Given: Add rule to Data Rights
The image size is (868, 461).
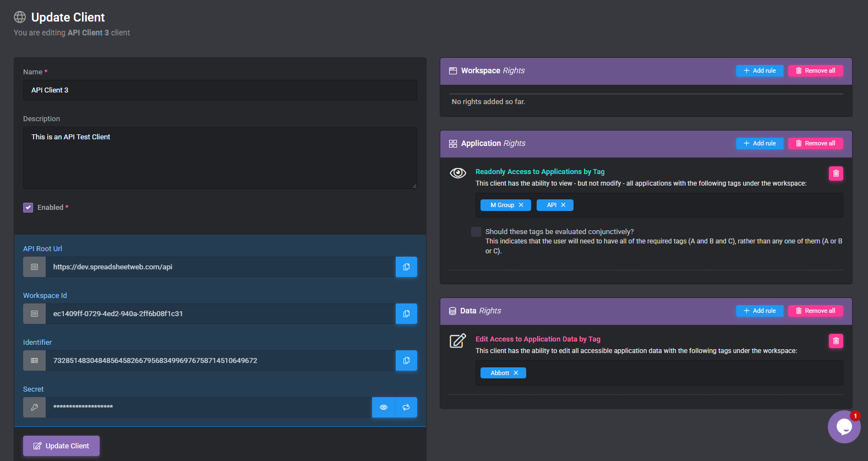Looking at the screenshot, I should pyautogui.click(x=760, y=311).
